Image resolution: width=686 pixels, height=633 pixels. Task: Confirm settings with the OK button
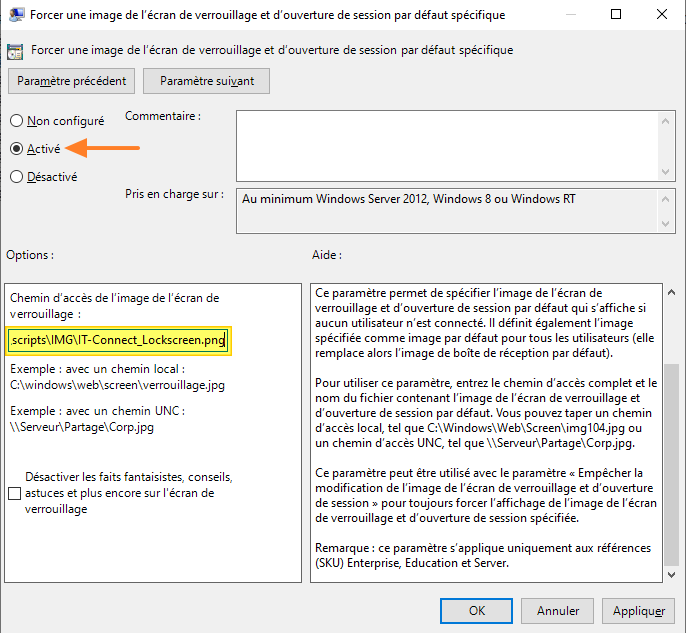click(x=476, y=611)
